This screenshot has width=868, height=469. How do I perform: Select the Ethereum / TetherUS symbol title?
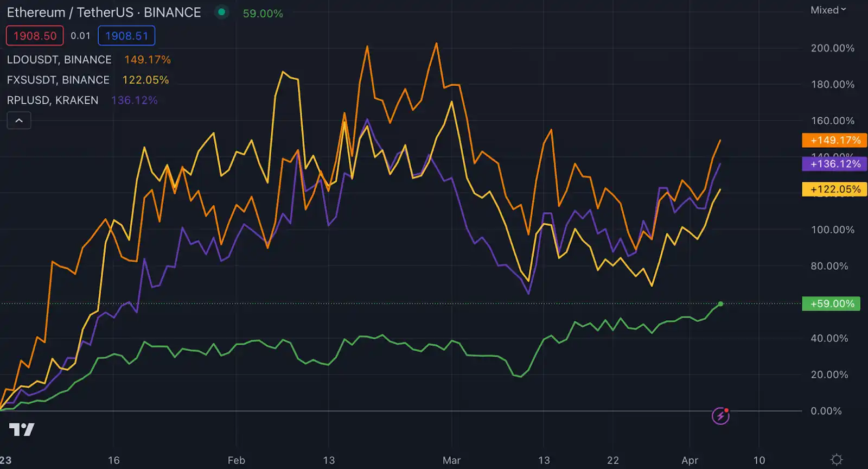[104, 12]
